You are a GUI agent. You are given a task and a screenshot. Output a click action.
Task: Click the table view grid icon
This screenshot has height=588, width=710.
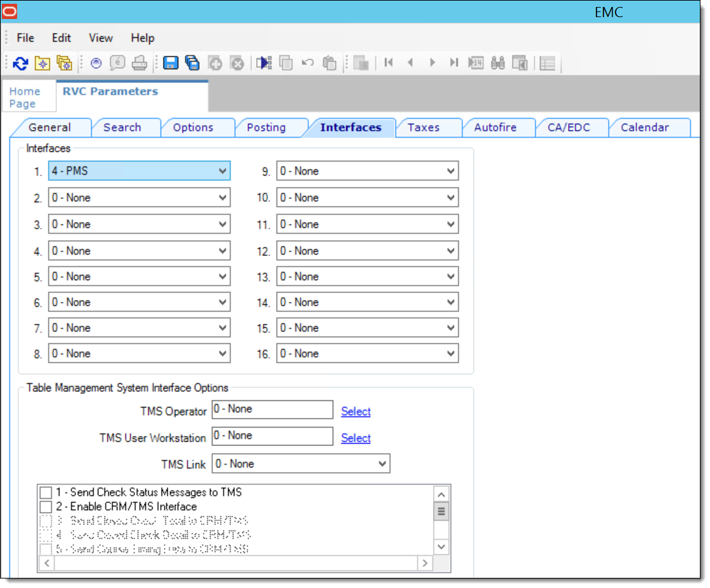(548, 63)
